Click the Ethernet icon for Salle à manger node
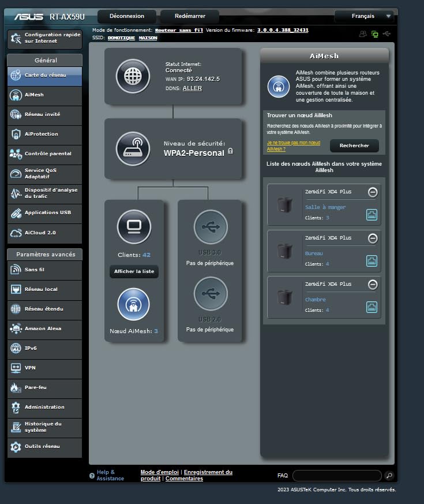This screenshot has height=504, width=424. (372, 215)
